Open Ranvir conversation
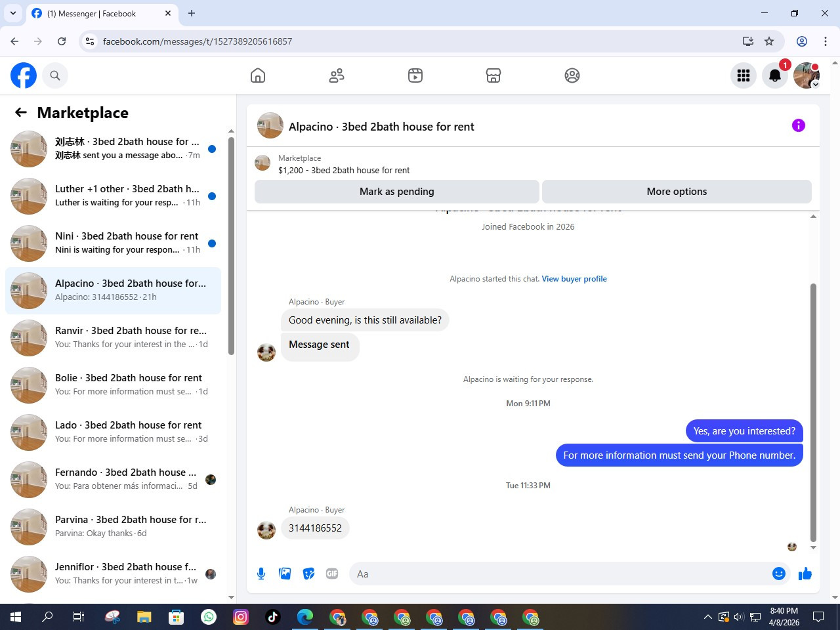Screen dimensions: 840x630 pos(113,338)
